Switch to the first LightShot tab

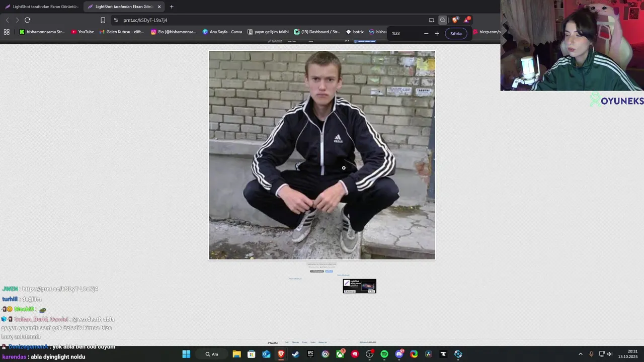(42, 7)
